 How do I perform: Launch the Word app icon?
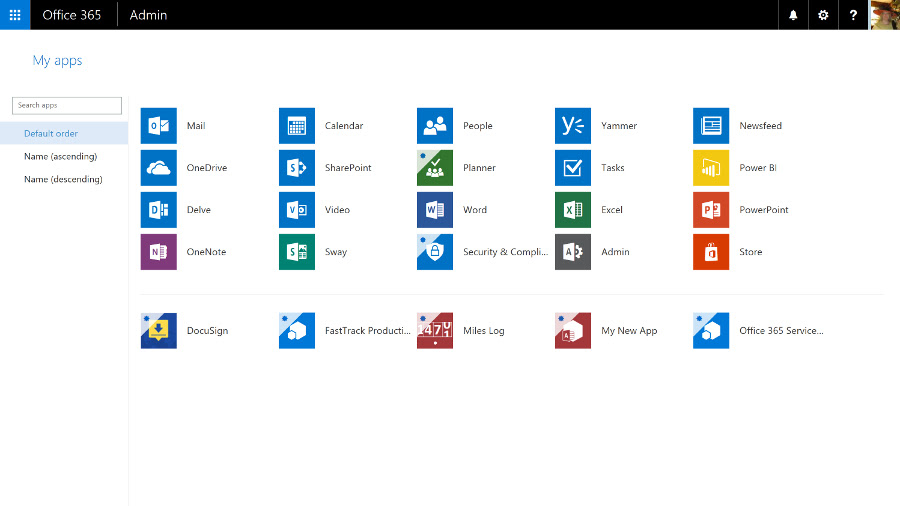pyautogui.click(x=435, y=210)
